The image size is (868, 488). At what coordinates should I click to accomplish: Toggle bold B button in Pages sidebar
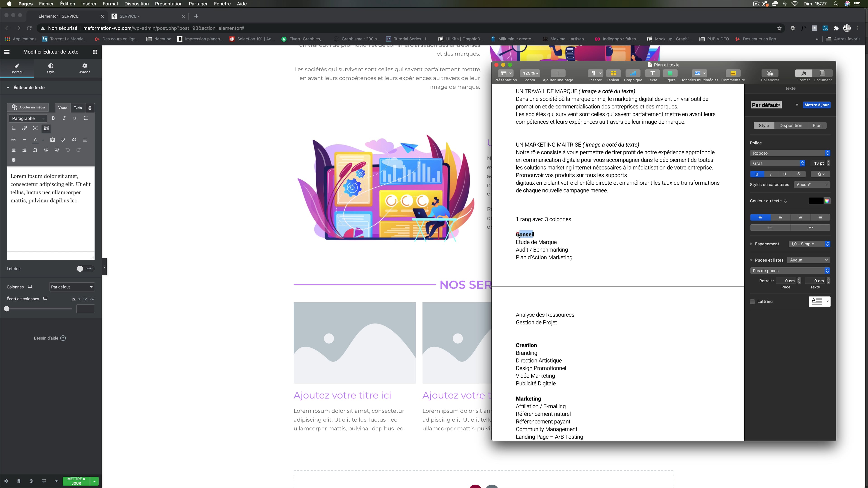click(757, 174)
